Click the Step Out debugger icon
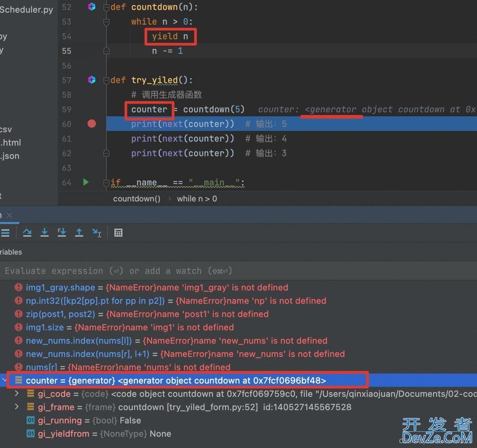477x448 pixels. (x=79, y=233)
